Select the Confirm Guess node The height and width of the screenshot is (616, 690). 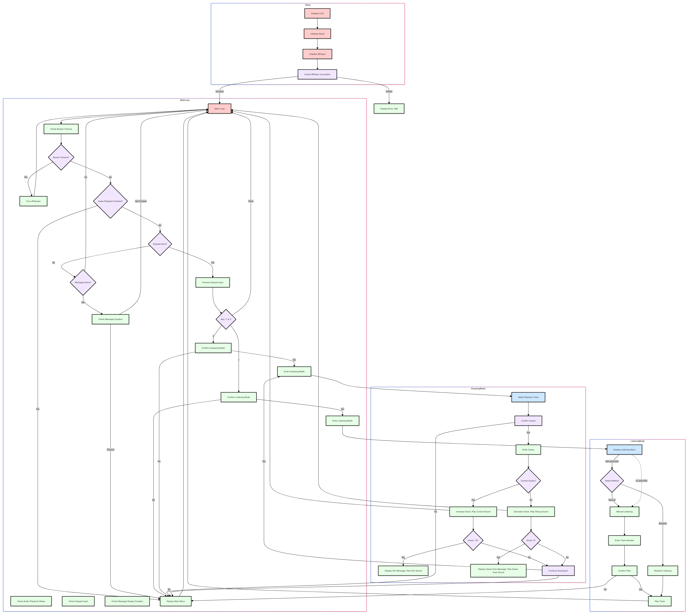[x=528, y=421]
